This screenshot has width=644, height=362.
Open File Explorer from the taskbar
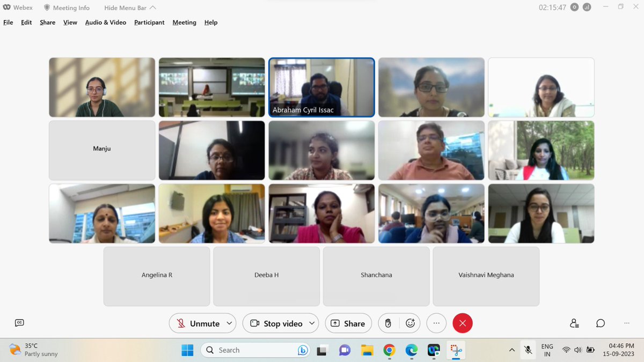click(x=367, y=350)
